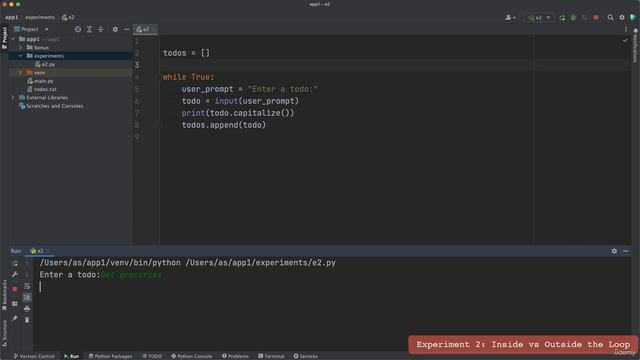Switch to the e2 editor tab
This screenshot has height=360, width=640.
pyautogui.click(x=145, y=29)
